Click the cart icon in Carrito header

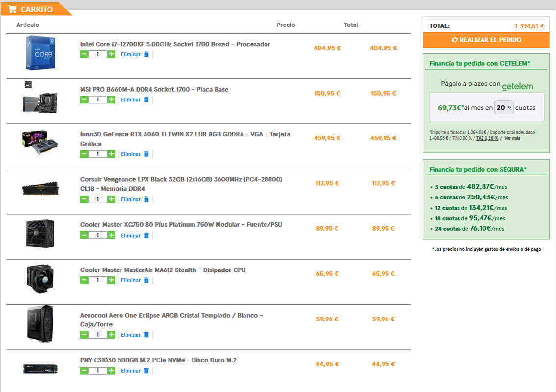tap(12, 9)
